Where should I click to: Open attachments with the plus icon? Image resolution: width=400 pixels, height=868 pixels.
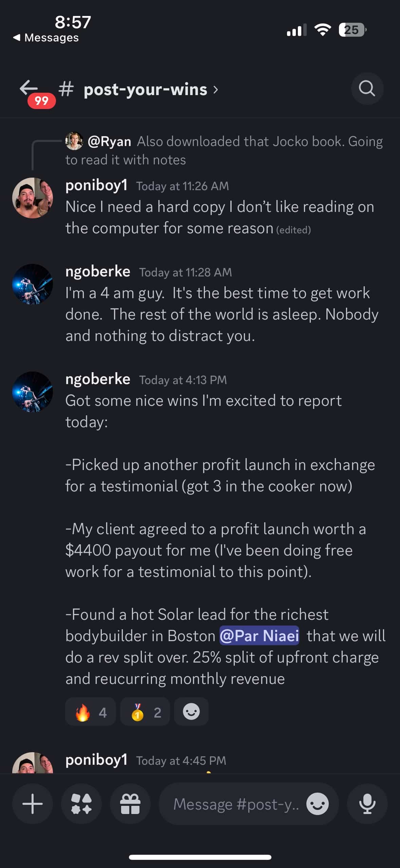(33, 804)
